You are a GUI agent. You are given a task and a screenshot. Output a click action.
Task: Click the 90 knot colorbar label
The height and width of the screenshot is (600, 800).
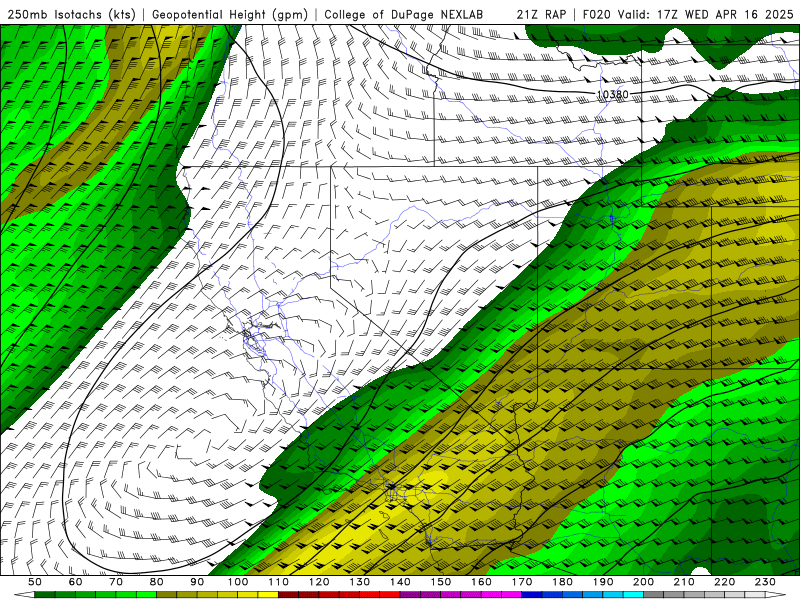[x=197, y=582]
